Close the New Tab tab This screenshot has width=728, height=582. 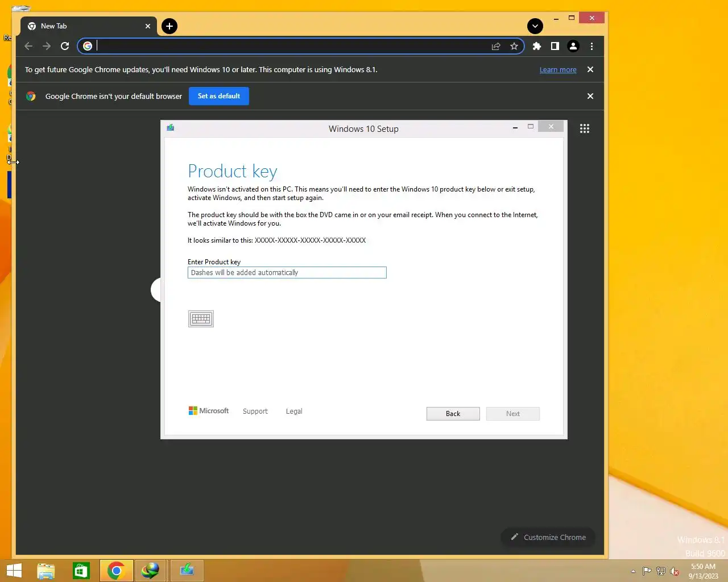[148, 26]
